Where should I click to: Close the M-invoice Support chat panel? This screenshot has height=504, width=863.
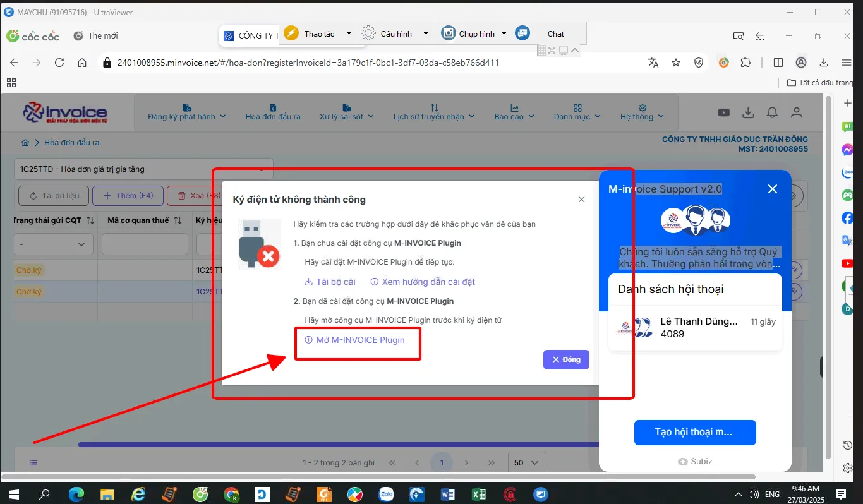772,189
